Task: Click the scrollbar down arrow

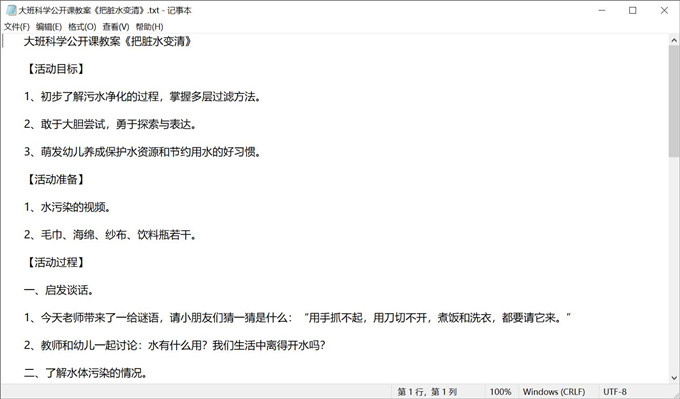Action: click(674, 378)
